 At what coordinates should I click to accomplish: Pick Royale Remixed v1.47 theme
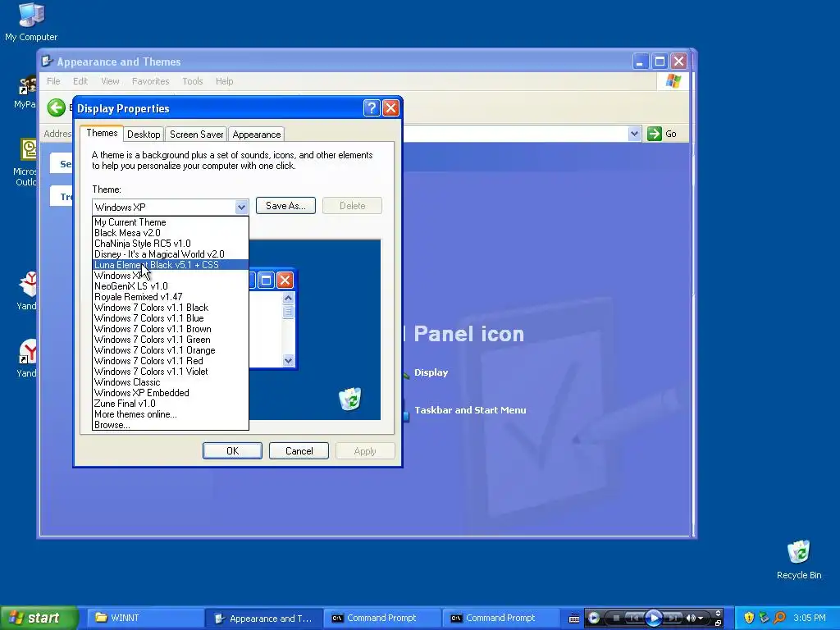click(171, 297)
